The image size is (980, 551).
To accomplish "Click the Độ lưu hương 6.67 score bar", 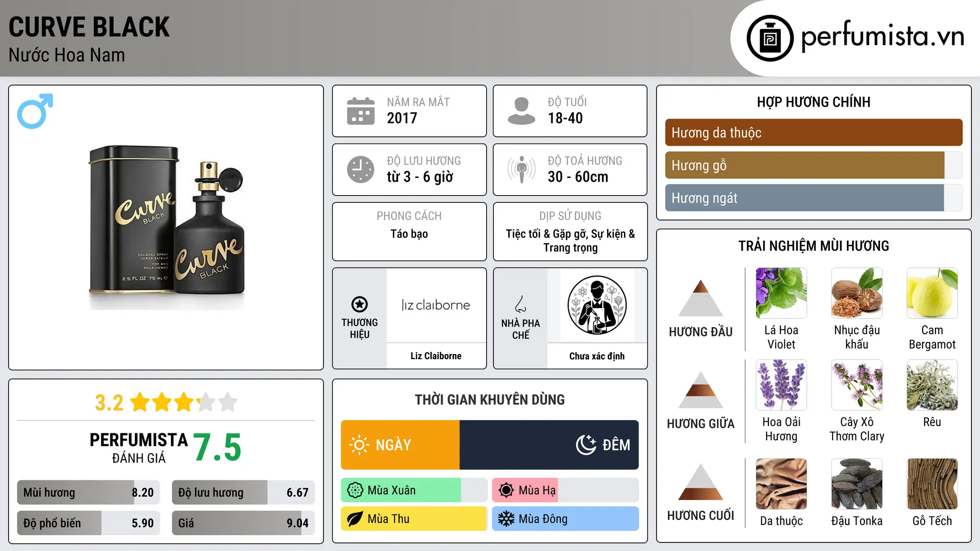I will pyautogui.click(x=243, y=492).
